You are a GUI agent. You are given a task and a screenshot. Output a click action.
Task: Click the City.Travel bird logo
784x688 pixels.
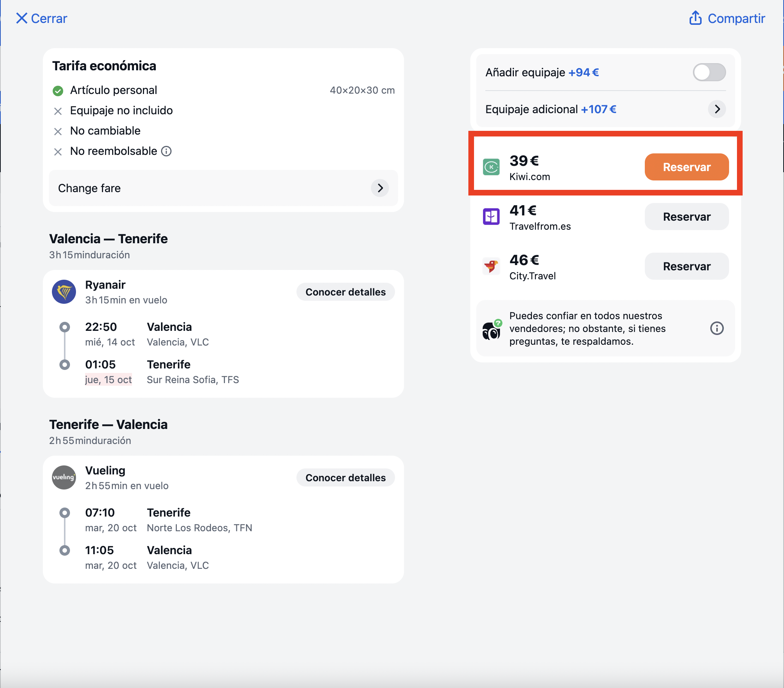(491, 266)
